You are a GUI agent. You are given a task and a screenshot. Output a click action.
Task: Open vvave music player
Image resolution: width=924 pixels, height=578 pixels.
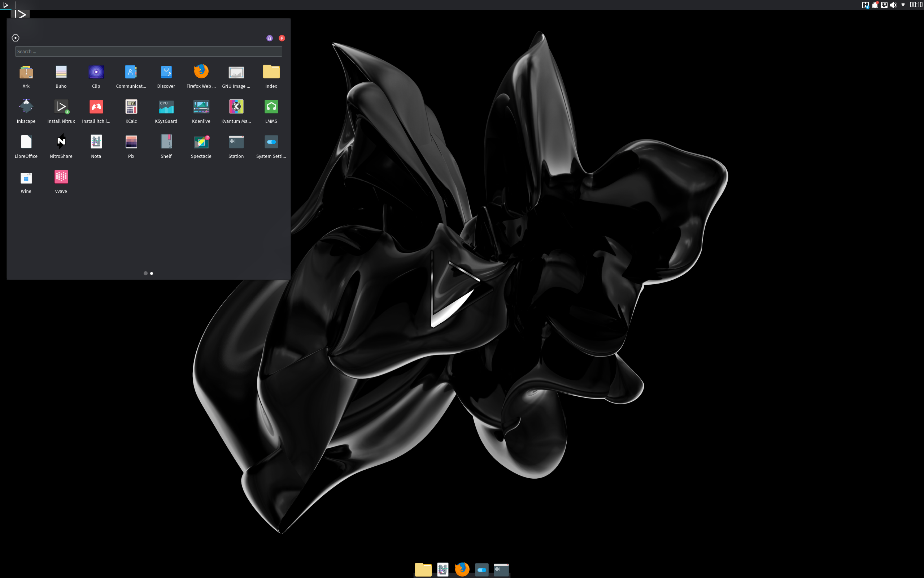pos(61,182)
